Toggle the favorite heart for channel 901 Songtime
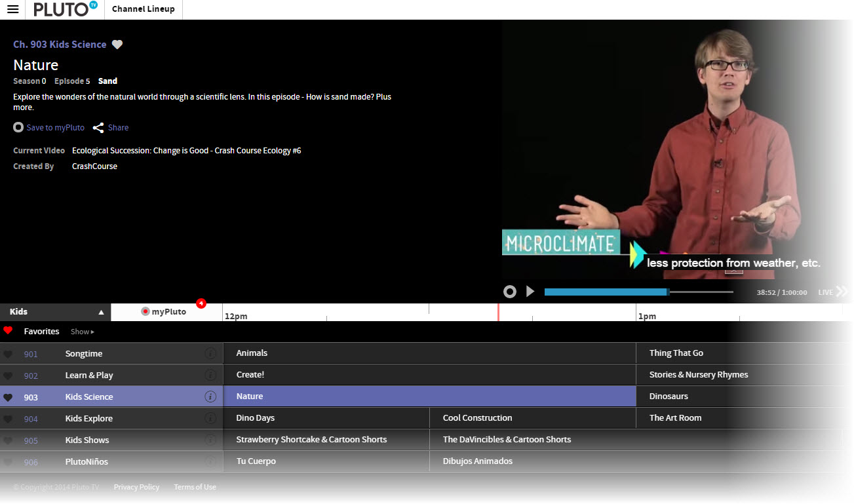 pos(8,355)
